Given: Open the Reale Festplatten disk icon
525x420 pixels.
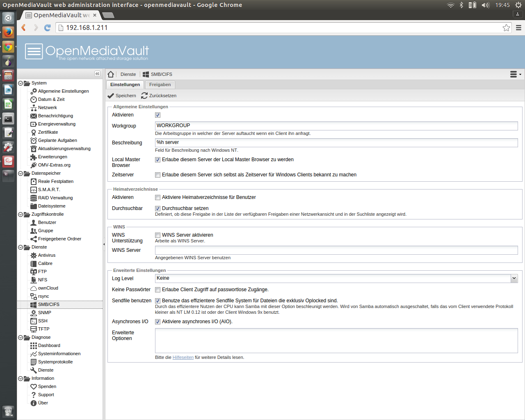Looking at the screenshot, I should tap(34, 181).
